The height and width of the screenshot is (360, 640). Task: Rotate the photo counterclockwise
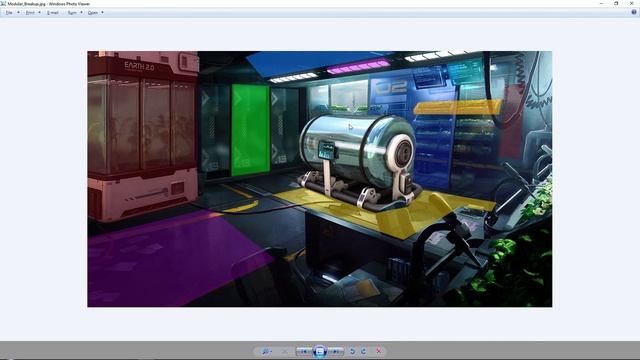[x=353, y=351]
